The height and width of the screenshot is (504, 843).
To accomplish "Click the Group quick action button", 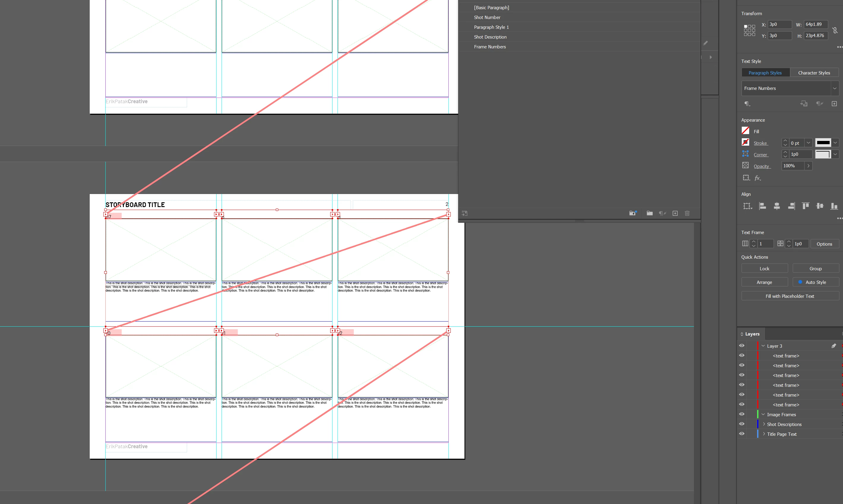I will coord(815,268).
